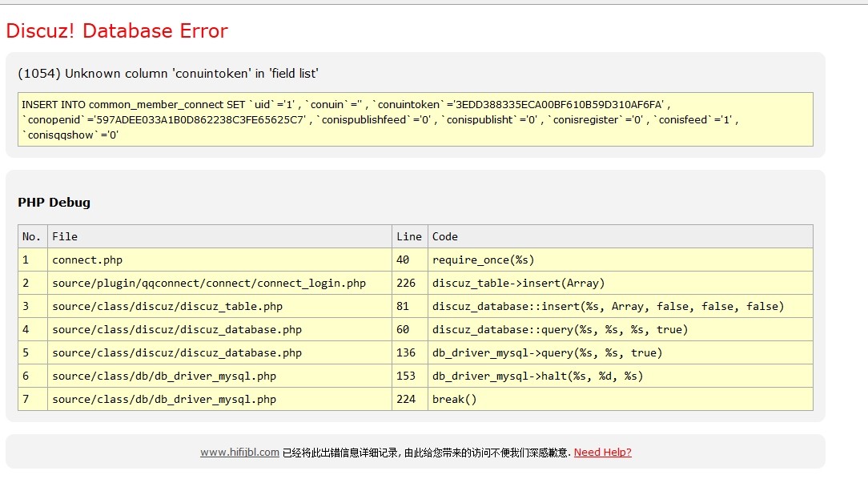Select the connect.php file cell
868x487 pixels.
[x=87, y=260]
